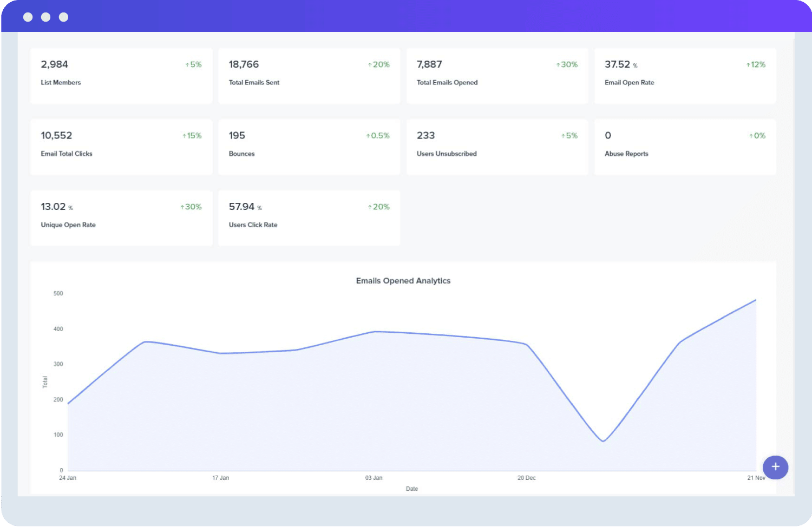
Task: Click the 03 Jan date axis label
Action: coord(374,478)
